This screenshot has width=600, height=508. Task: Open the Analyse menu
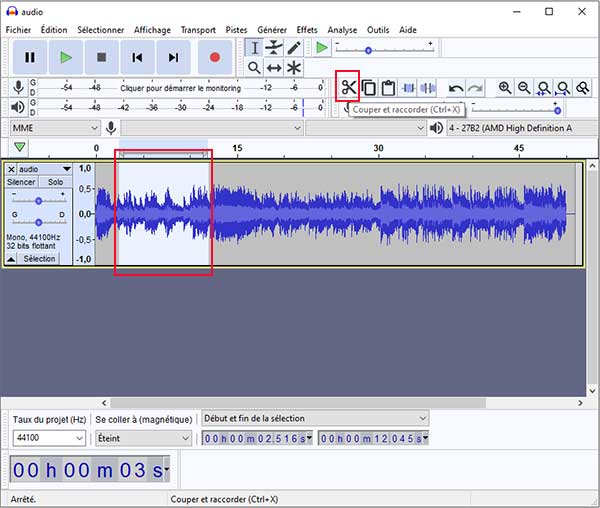point(342,30)
